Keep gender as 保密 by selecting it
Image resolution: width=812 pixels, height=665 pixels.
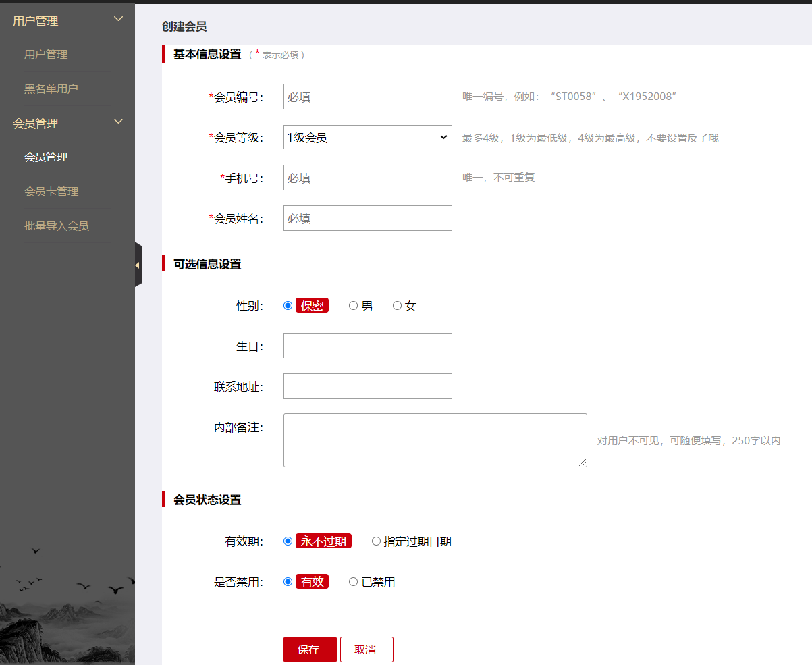click(288, 305)
